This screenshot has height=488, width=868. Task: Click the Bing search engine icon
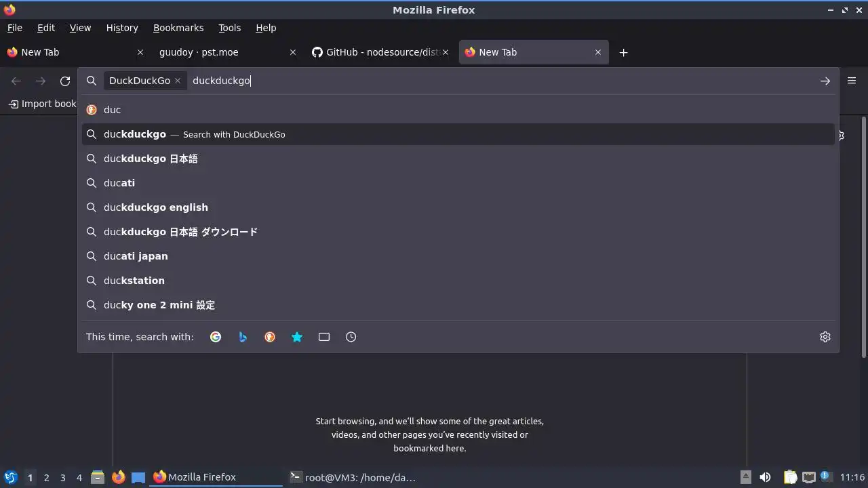click(x=243, y=337)
